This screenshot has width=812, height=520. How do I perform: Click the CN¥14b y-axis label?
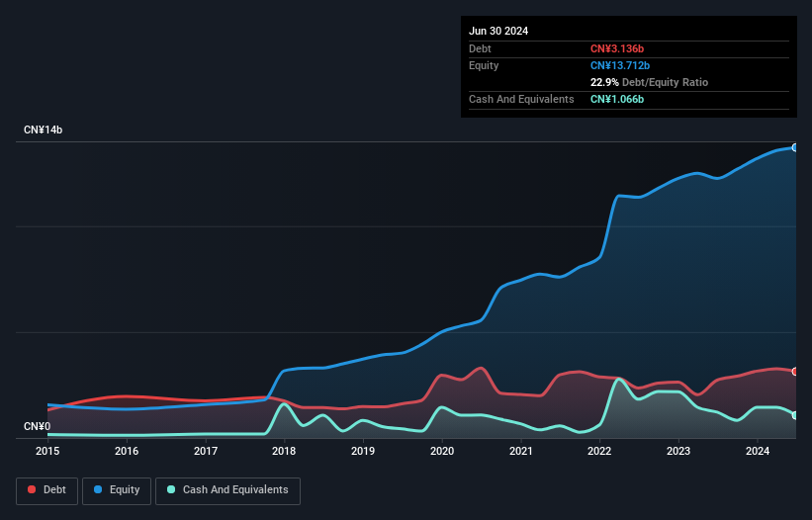[x=43, y=130]
